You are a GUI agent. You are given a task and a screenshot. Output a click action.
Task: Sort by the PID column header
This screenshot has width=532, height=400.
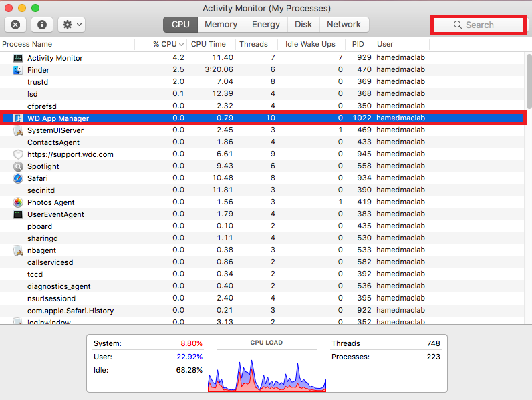point(360,44)
